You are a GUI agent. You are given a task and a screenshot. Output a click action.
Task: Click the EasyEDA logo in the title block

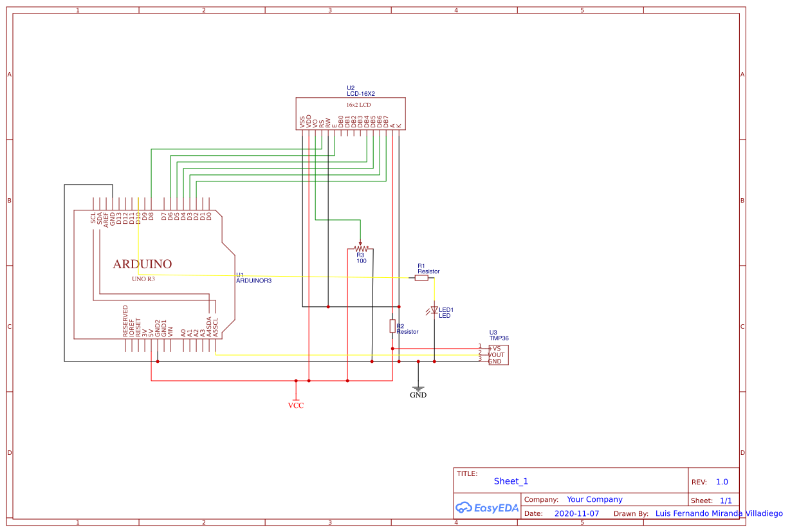tap(486, 508)
